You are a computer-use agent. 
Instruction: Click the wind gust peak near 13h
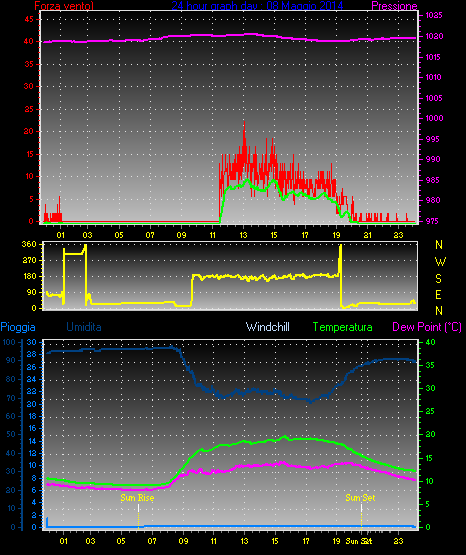244,124
